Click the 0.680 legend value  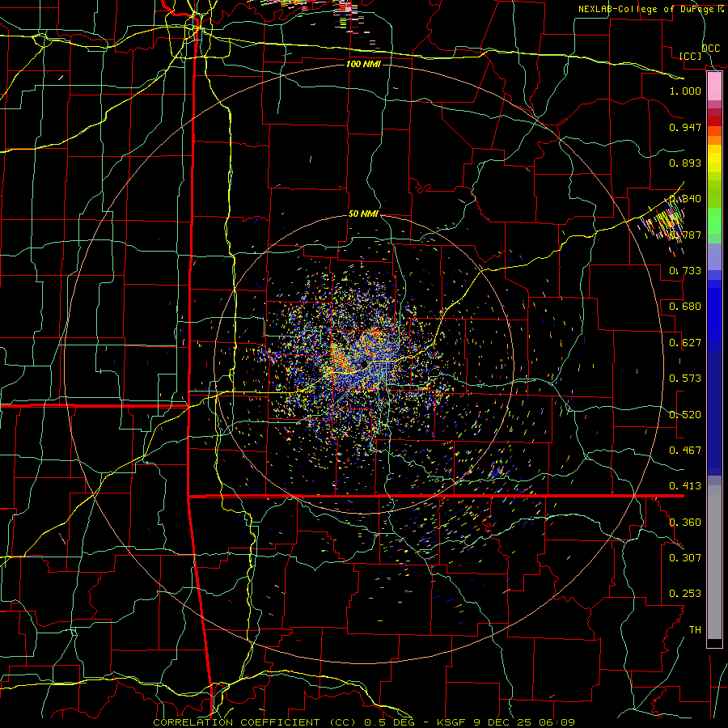tap(685, 307)
